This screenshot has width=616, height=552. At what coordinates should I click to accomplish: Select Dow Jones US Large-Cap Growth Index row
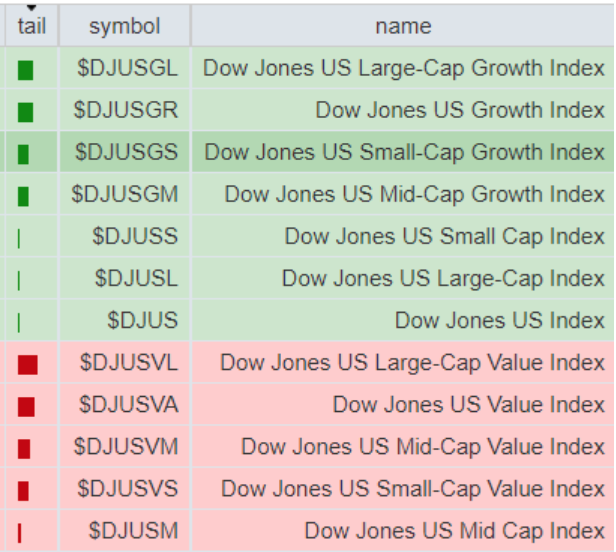tap(404, 68)
